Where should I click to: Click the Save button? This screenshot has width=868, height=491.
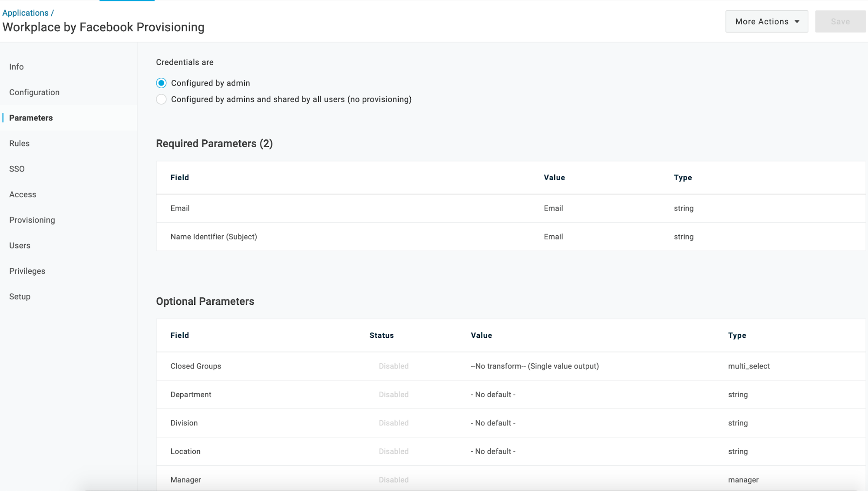tap(840, 22)
